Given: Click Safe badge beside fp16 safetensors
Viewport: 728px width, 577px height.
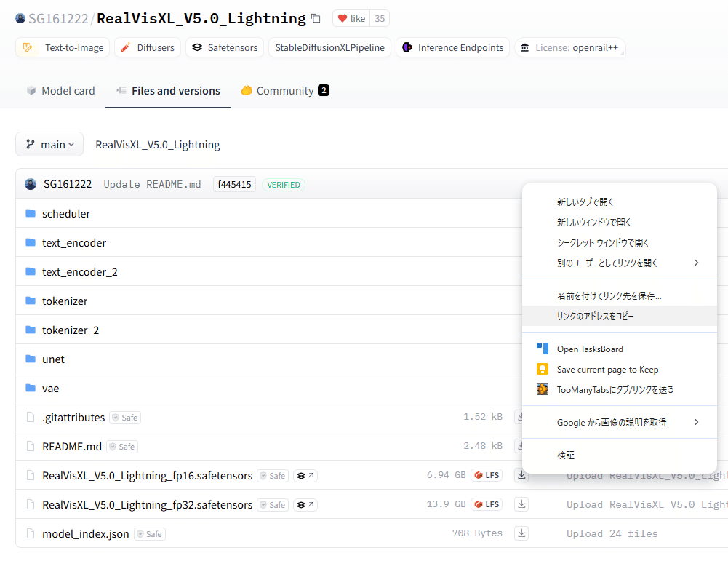Looking at the screenshot, I should click(x=273, y=476).
